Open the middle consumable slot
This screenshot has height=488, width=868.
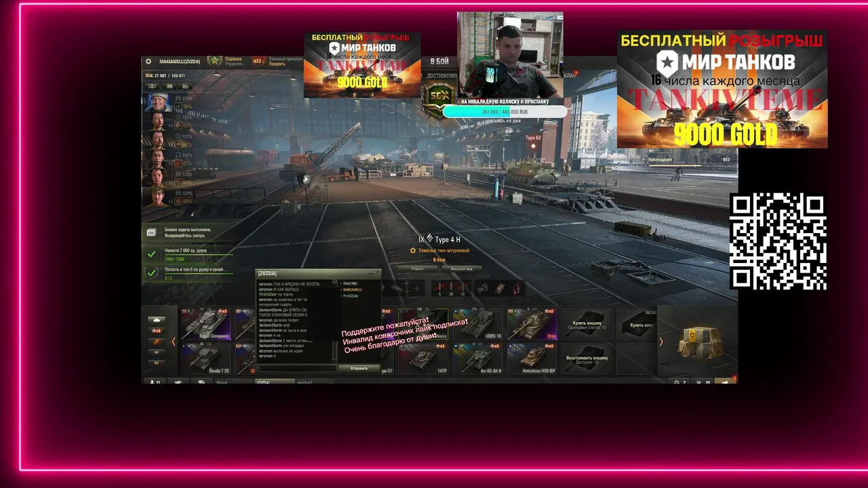coord(500,288)
